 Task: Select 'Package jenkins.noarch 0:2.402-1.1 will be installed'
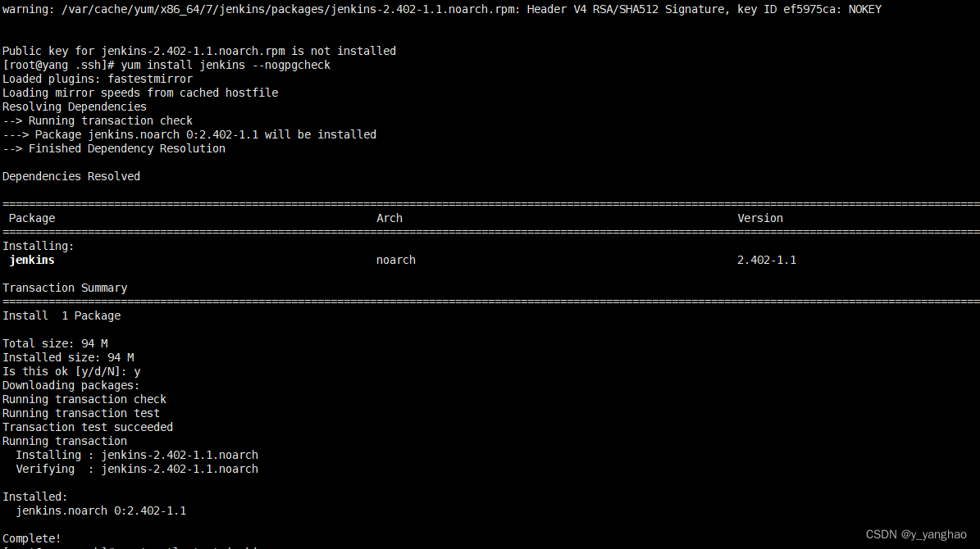click(x=206, y=135)
